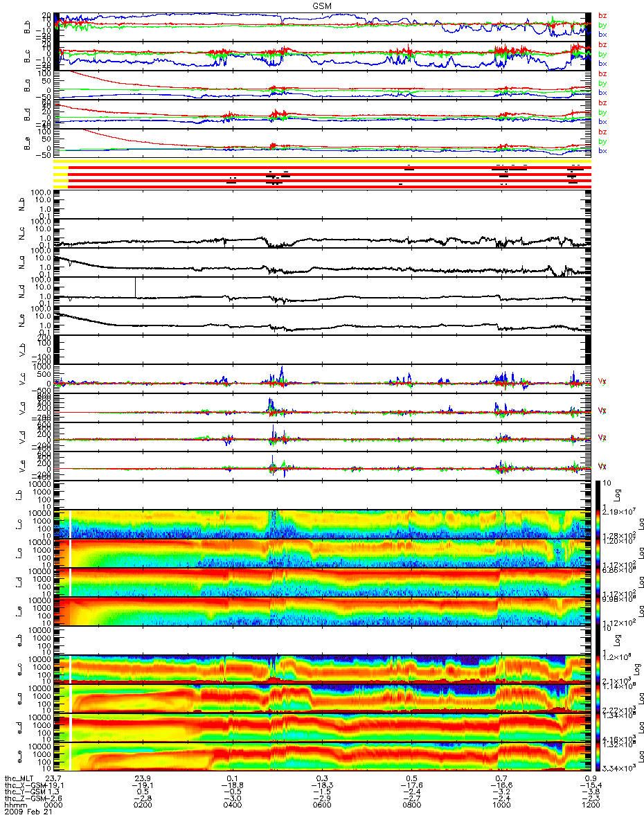Click the thc_X-GSM row label
Image resolution: width=644 pixels, height=831 pixels.
pyautogui.click(x=25, y=786)
